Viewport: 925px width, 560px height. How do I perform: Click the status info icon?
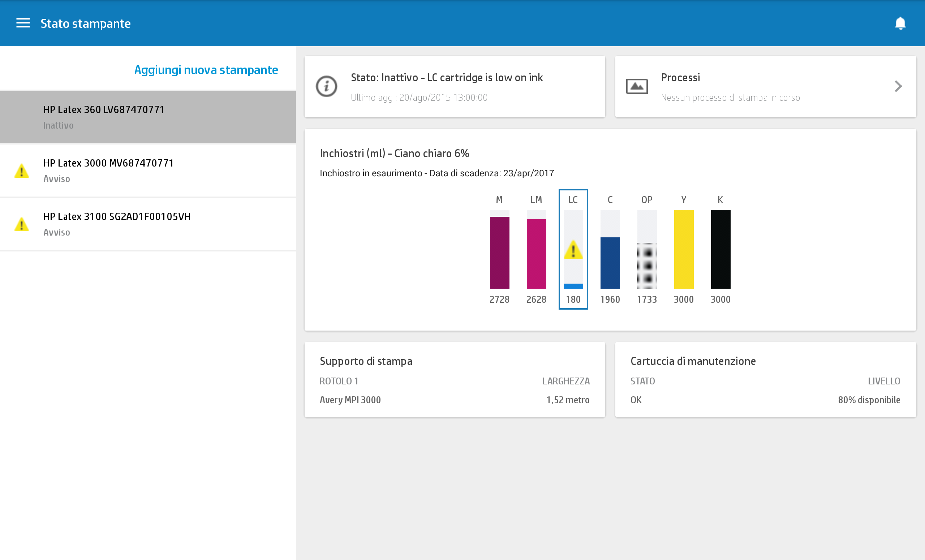pos(326,86)
